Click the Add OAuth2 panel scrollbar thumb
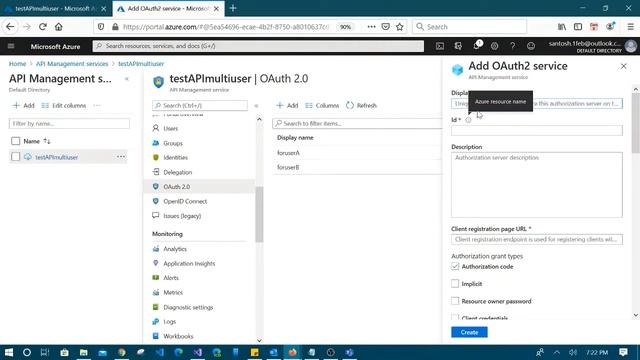Viewport: 640px width, 360px height. (636, 122)
